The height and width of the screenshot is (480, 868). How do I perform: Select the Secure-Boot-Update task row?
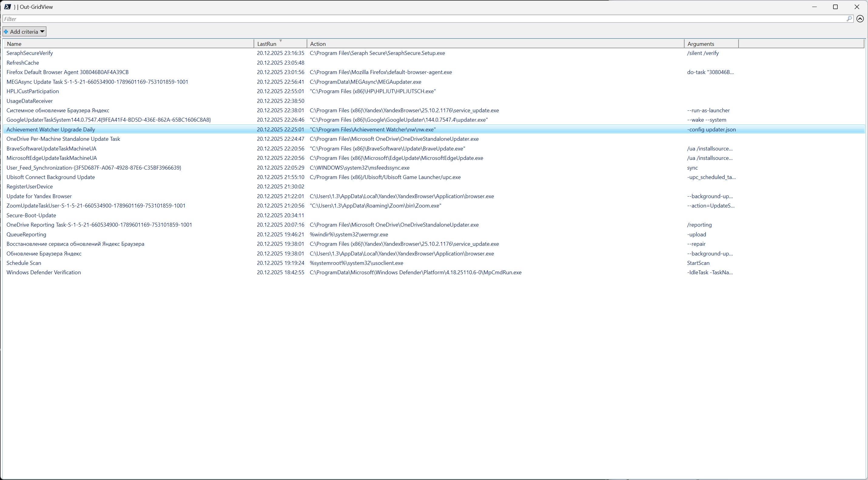click(31, 215)
